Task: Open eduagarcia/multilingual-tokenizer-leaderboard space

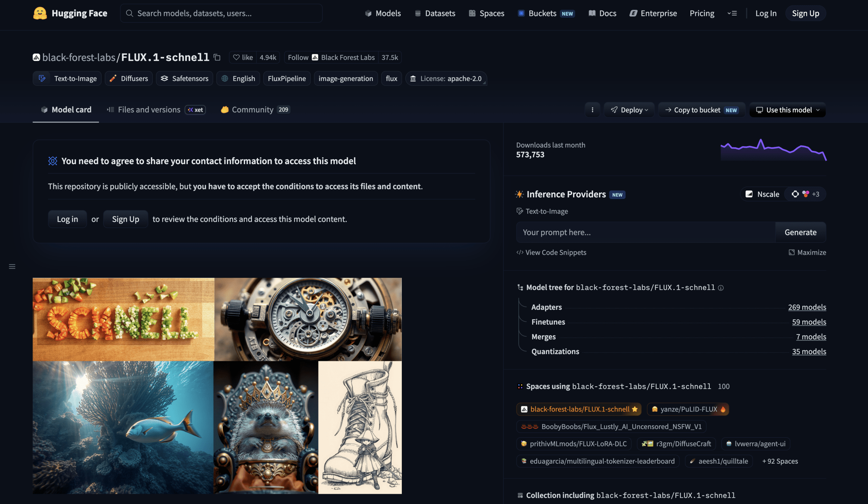Action: point(598,461)
